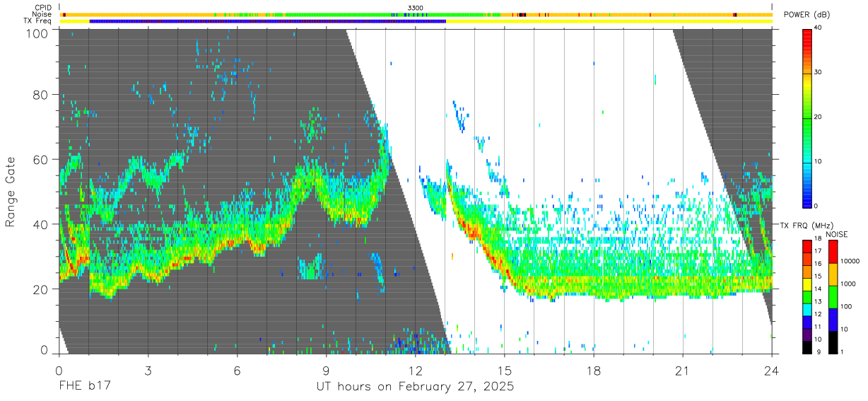Select the purple 10–11 MHz TX frequency swatch

pyautogui.click(x=807, y=335)
